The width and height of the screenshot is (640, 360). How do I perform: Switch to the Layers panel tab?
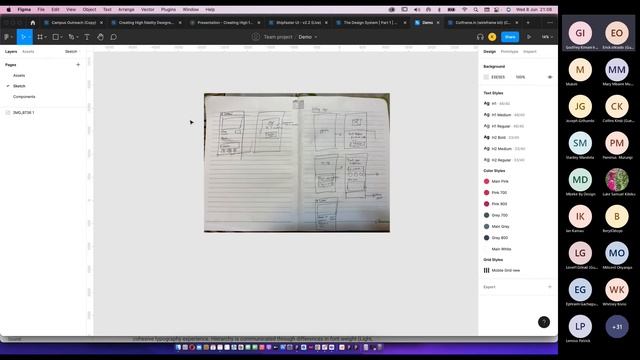11,52
